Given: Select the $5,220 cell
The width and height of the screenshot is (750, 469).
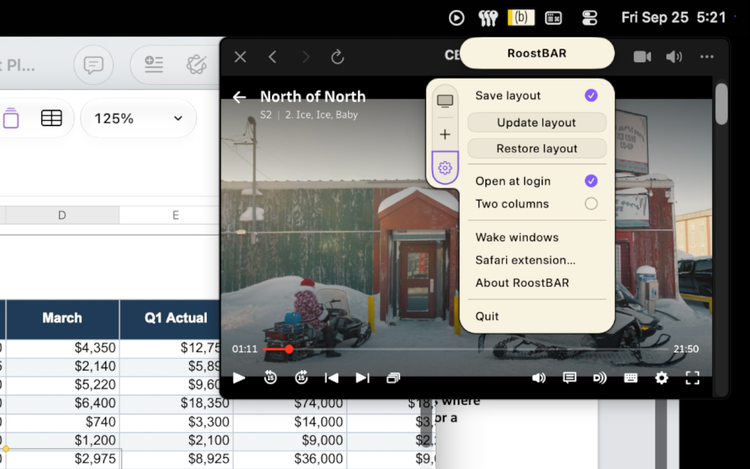Looking at the screenshot, I should pyautogui.click(x=62, y=385).
